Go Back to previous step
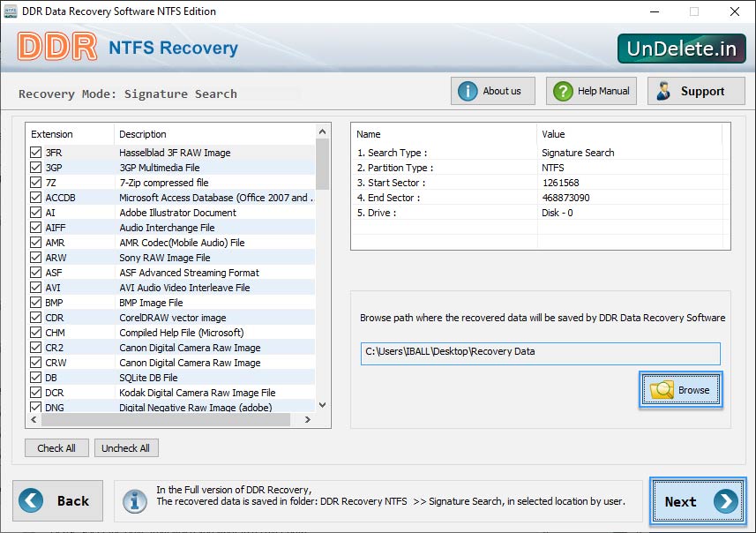The width and height of the screenshot is (756, 533). pos(57,500)
